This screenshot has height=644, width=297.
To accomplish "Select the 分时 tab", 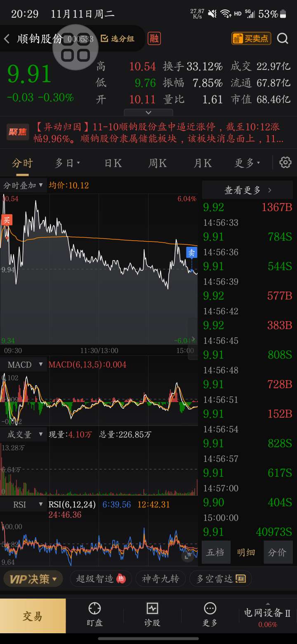I will click(x=22, y=163).
